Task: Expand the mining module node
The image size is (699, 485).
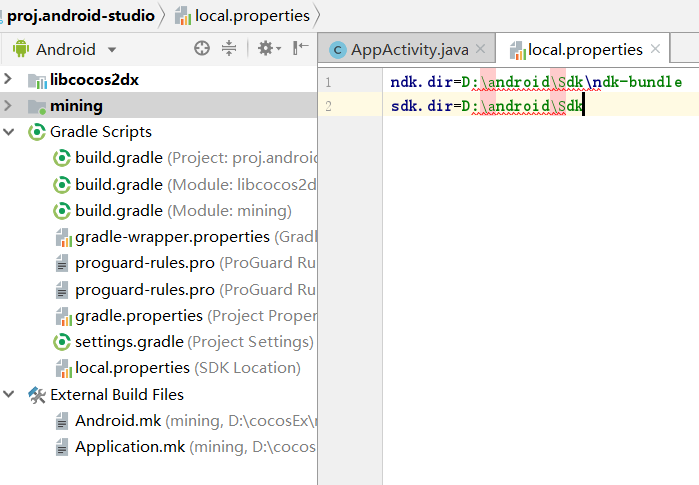Action: pos(9,105)
